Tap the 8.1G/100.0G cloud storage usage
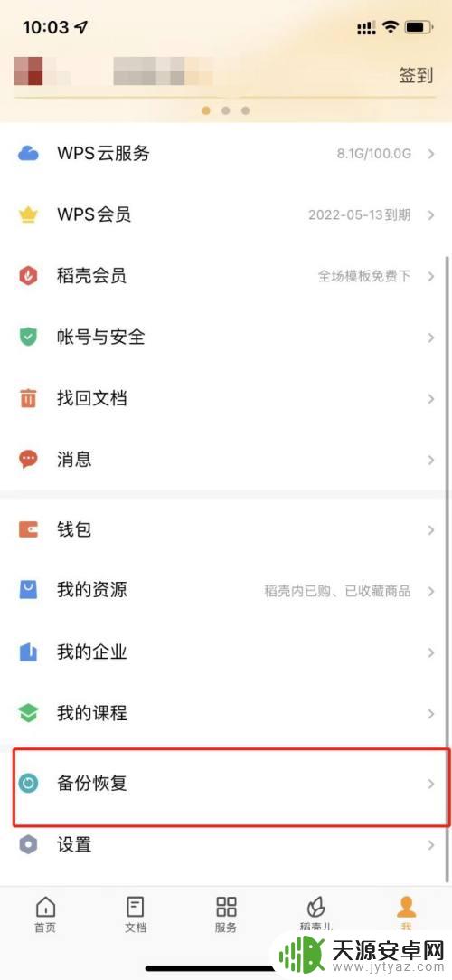Viewport: 452px width, 980px height. pyautogui.click(x=374, y=153)
